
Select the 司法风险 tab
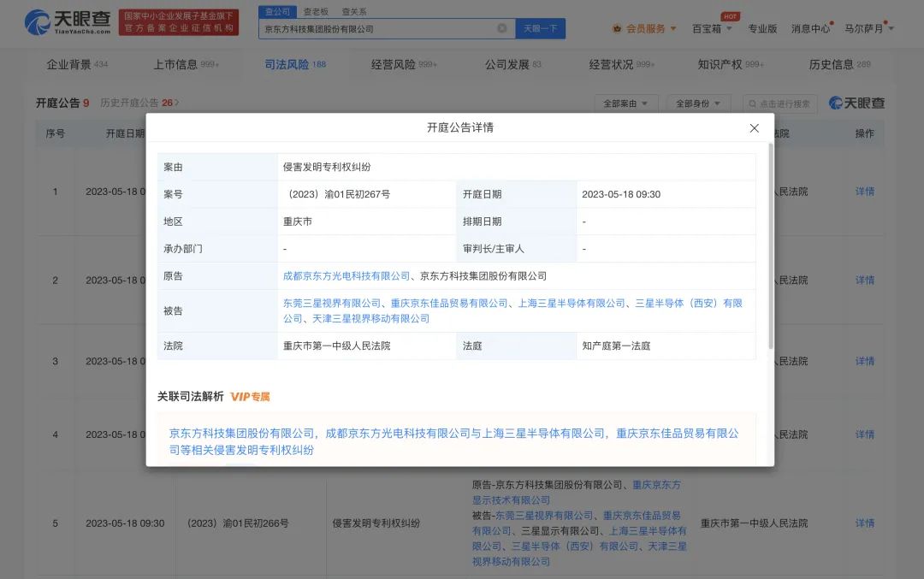click(295, 64)
